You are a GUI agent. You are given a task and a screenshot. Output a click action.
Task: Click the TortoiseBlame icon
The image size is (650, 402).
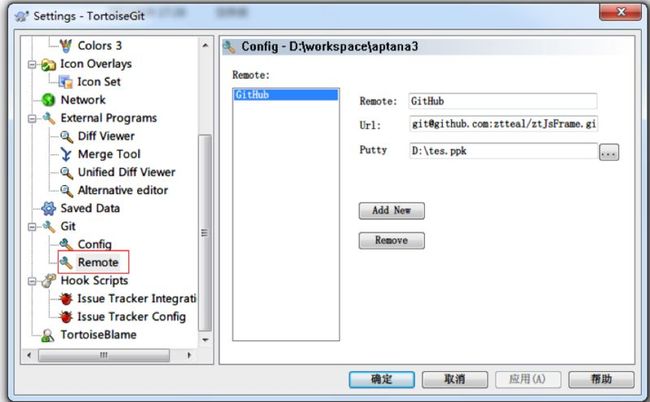(48, 335)
